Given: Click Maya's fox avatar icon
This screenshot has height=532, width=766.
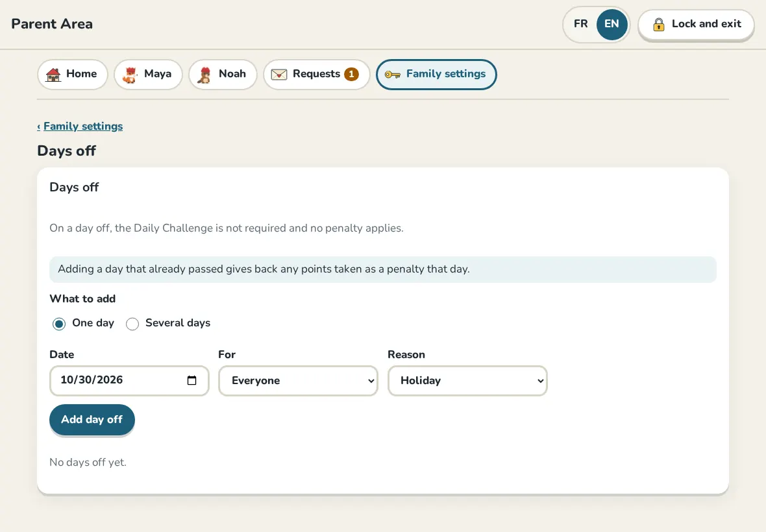Looking at the screenshot, I should (x=130, y=75).
